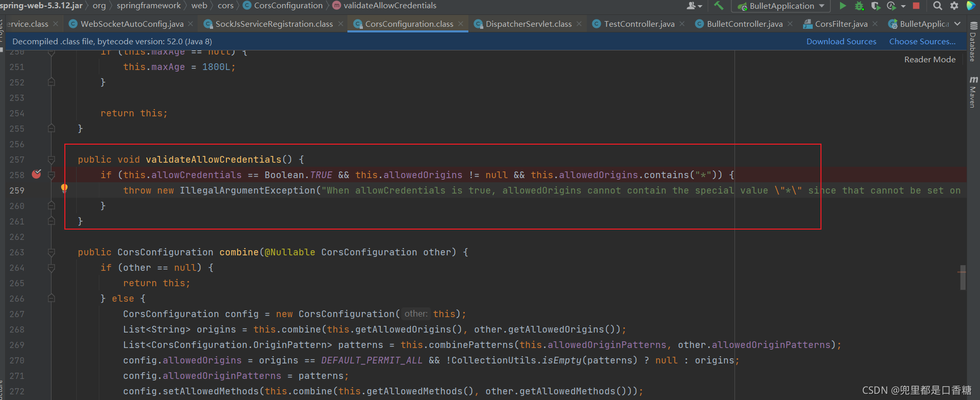980x400 pixels.
Task: Close the DispatcherServlet.class tab
Action: (x=579, y=24)
